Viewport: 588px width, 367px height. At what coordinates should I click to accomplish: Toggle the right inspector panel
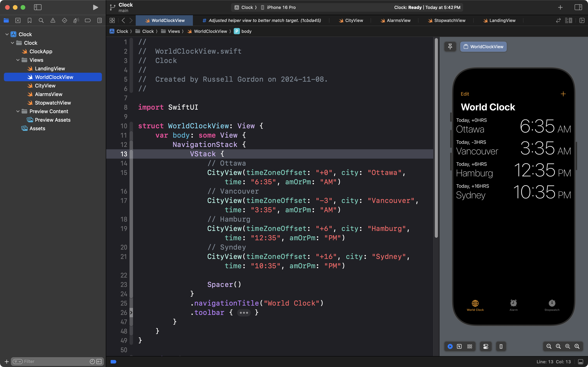click(578, 7)
